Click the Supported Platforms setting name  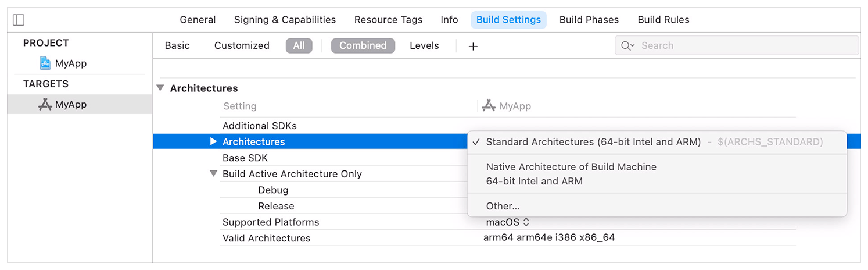(271, 222)
